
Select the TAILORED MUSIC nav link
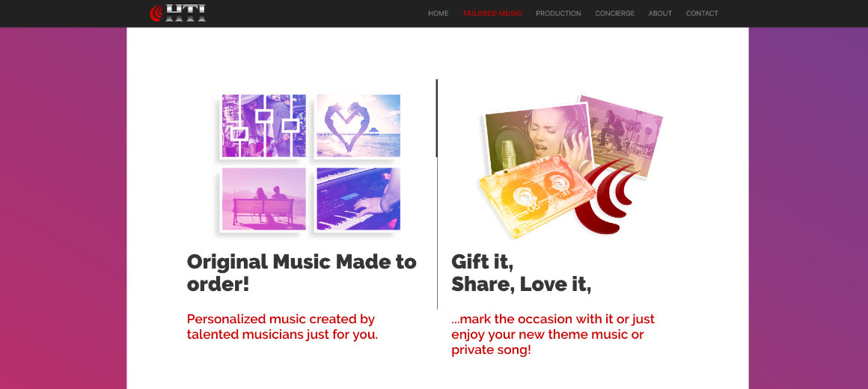tap(492, 13)
